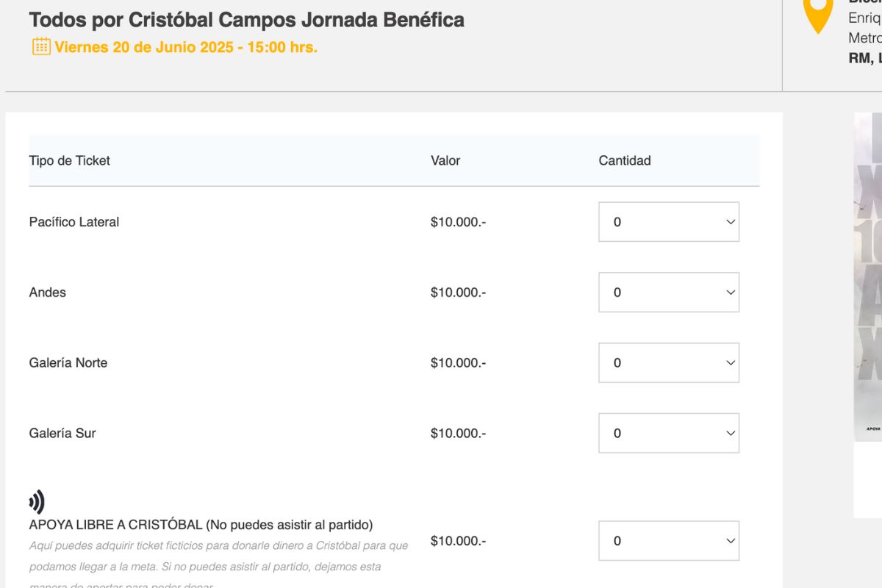Viewport: 882px width, 588px height.
Task: Open the Galería Norte quantity dropdown
Action: [668, 363]
